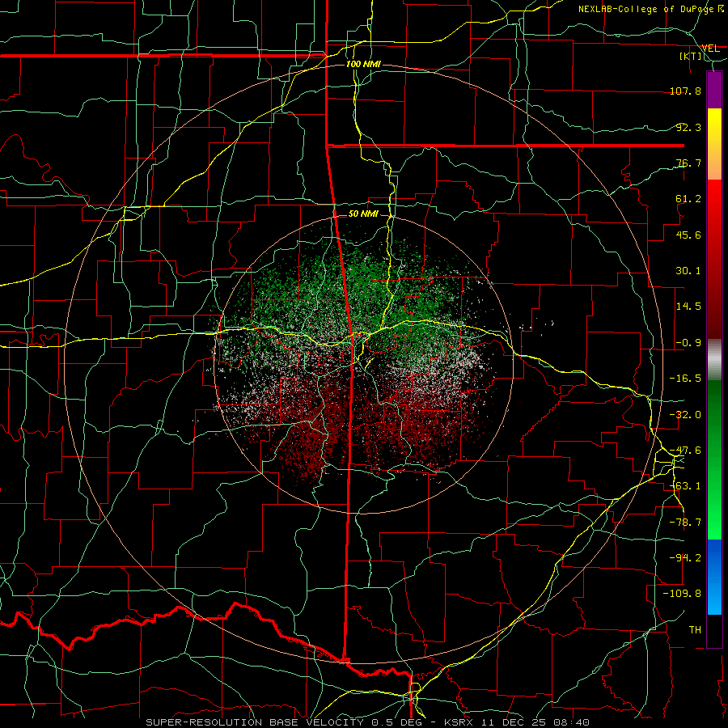Click the -78.7 velocity scale value
Viewport: 728px width, 728px height.
tap(685, 523)
